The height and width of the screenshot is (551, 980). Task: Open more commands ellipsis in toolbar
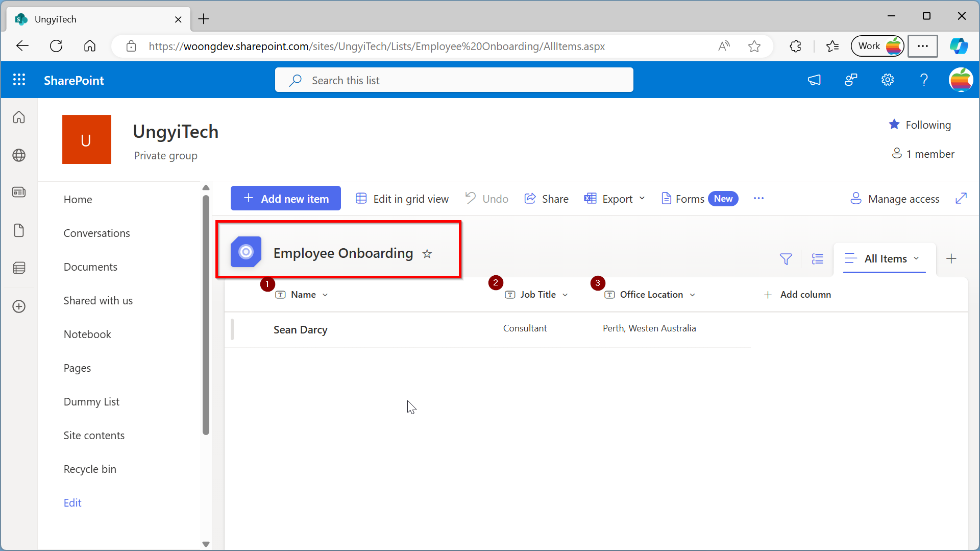tap(759, 198)
